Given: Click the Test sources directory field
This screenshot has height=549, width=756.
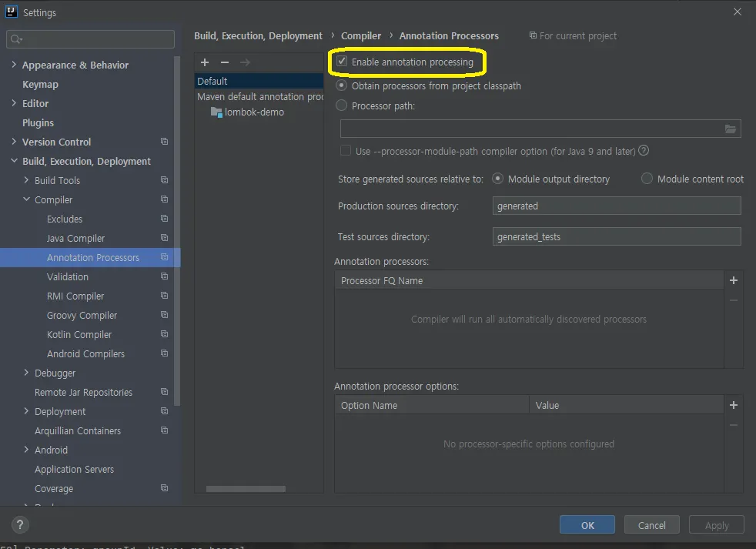Looking at the screenshot, I should 617,236.
